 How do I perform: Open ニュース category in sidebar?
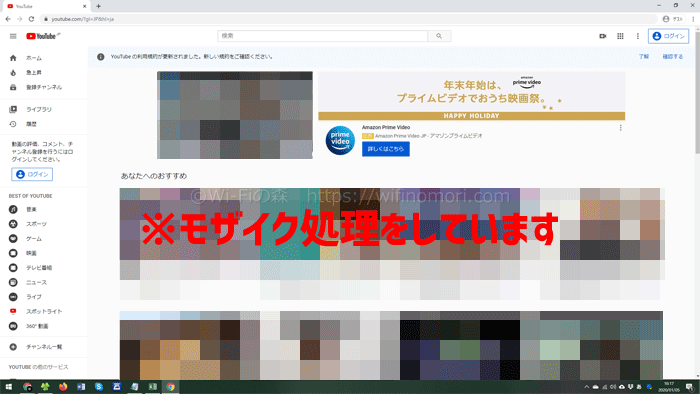[44, 282]
